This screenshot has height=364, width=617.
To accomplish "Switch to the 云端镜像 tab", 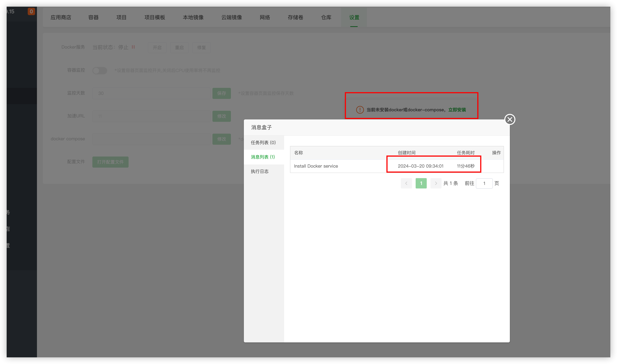I will [x=232, y=17].
